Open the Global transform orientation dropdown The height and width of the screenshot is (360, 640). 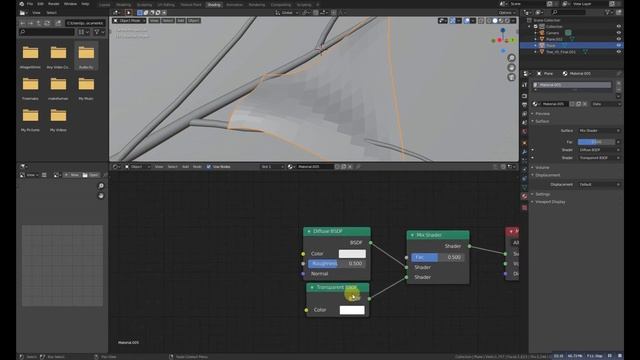tap(287, 13)
